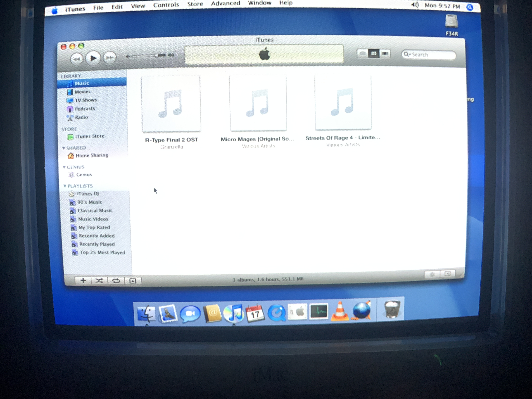
Task: Add a new playlist with plus button
Action: point(83,280)
